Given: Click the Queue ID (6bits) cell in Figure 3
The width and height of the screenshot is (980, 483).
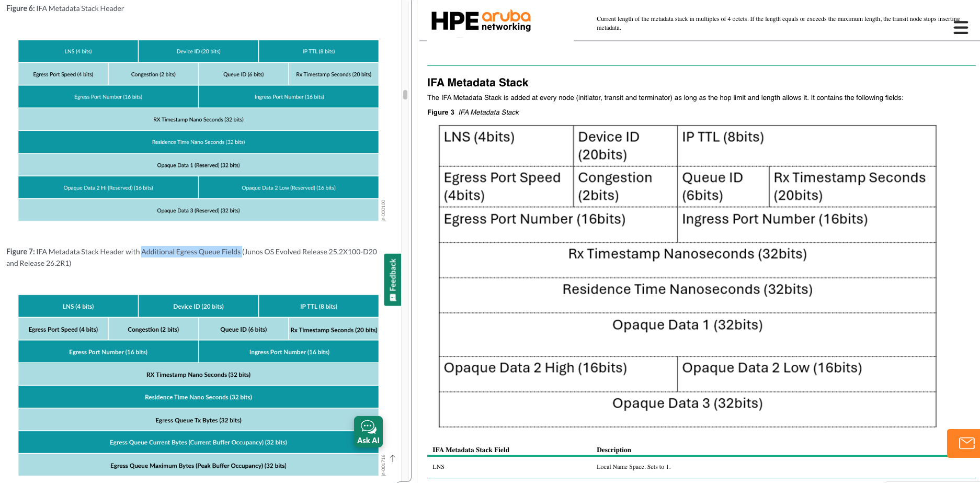Looking at the screenshot, I should click(x=723, y=187).
